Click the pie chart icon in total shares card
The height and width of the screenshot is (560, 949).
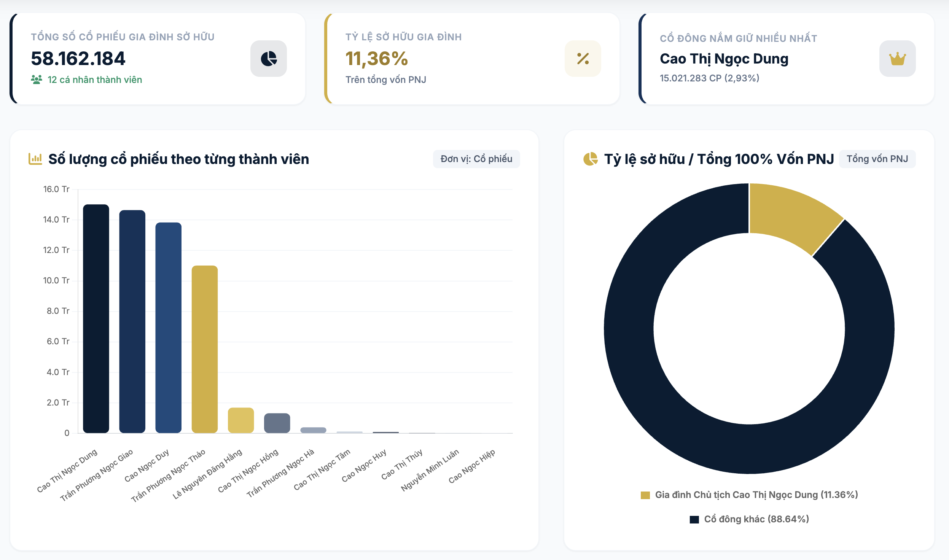click(x=269, y=59)
